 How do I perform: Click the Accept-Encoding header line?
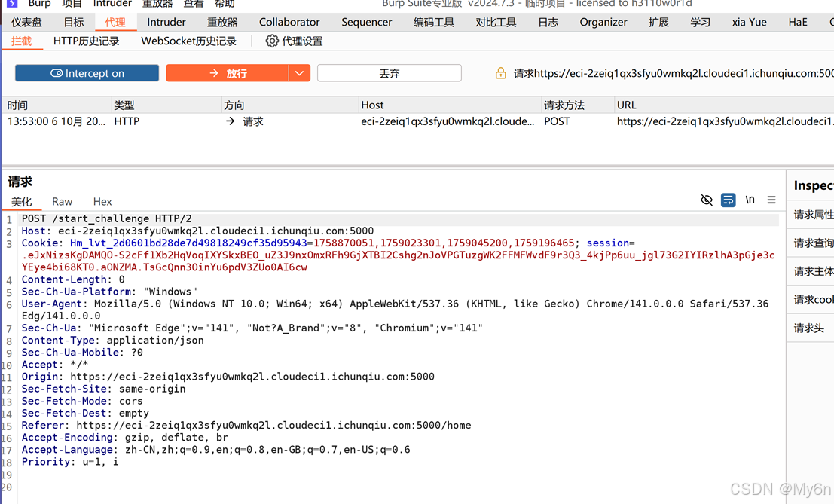pyautogui.click(x=124, y=437)
